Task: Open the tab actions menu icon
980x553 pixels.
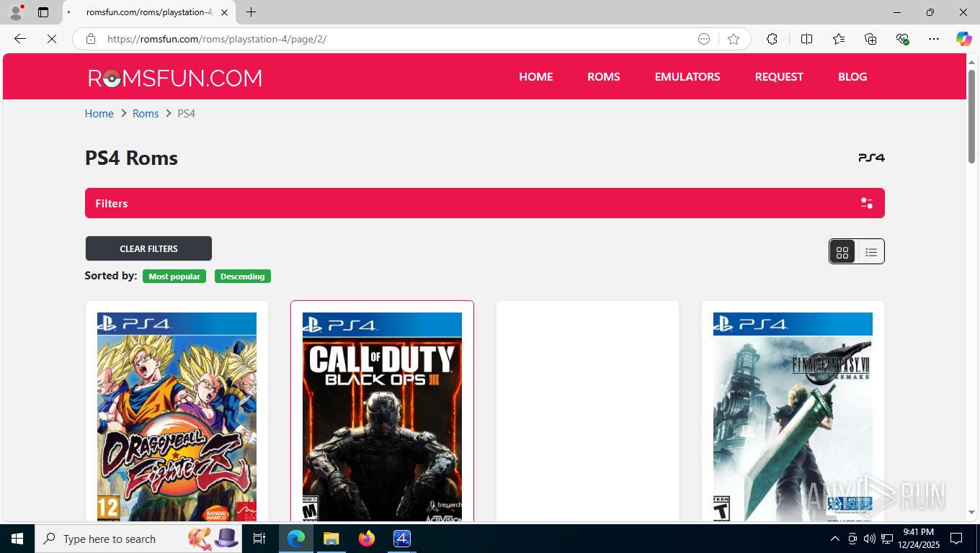Action: (43, 12)
